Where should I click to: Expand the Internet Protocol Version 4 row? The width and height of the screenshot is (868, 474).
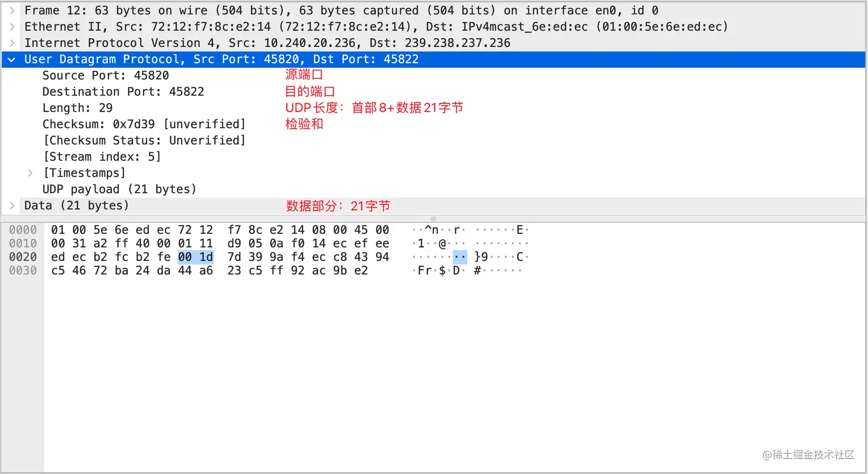pos(12,43)
